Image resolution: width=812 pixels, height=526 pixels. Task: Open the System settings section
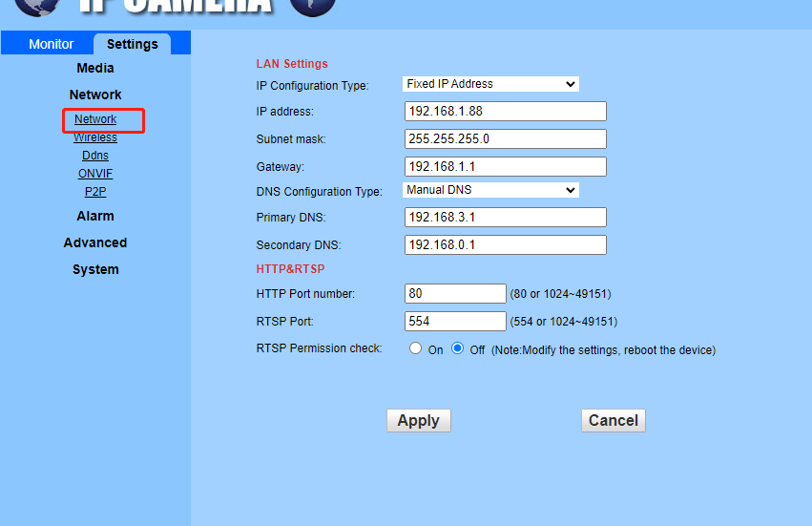(95, 269)
